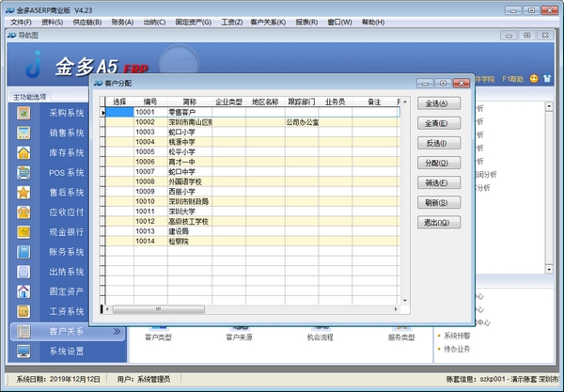Open the 工资系统 wallet icon
Viewport: 564px width, 392px height.
[x=23, y=311]
